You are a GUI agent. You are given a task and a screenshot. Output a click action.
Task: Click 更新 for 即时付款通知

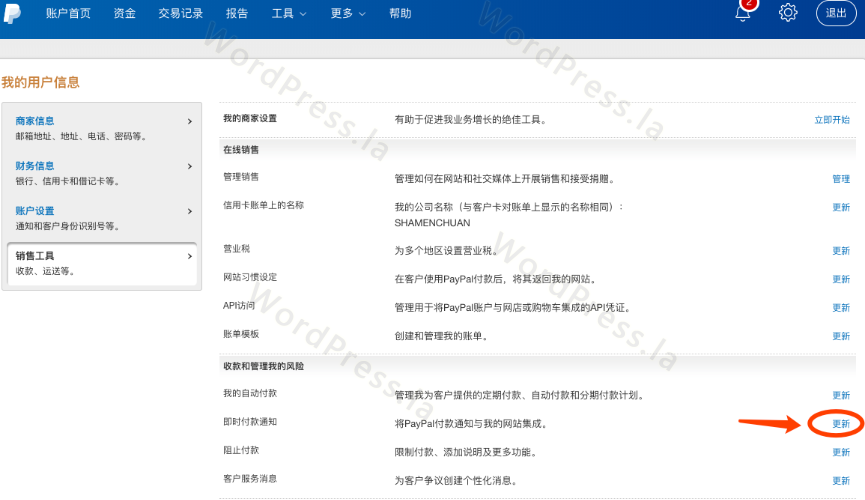click(x=841, y=424)
